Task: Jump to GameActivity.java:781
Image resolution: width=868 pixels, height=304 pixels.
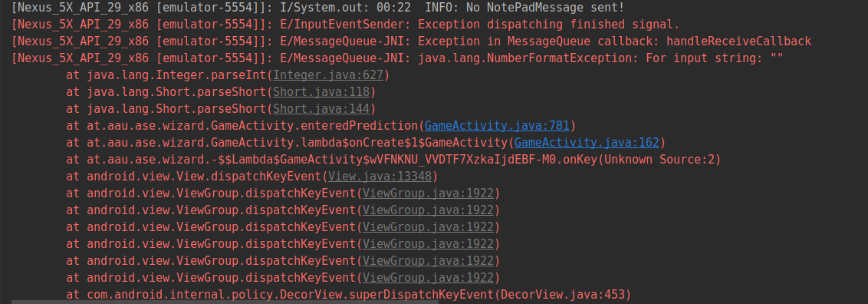Action: coord(498,126)
